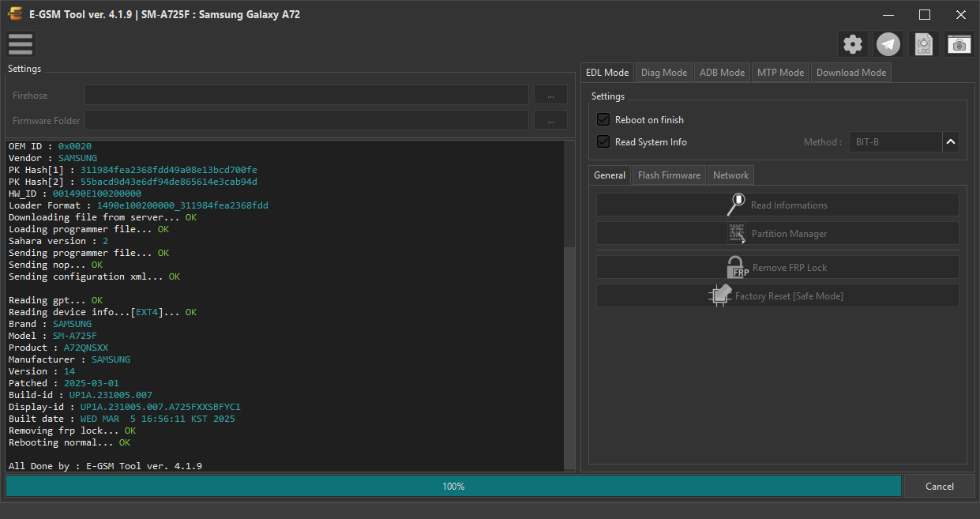Click 'Product : A72QNSXX' log line
Viewport: 980px width, 519px height.
[58, 348]
